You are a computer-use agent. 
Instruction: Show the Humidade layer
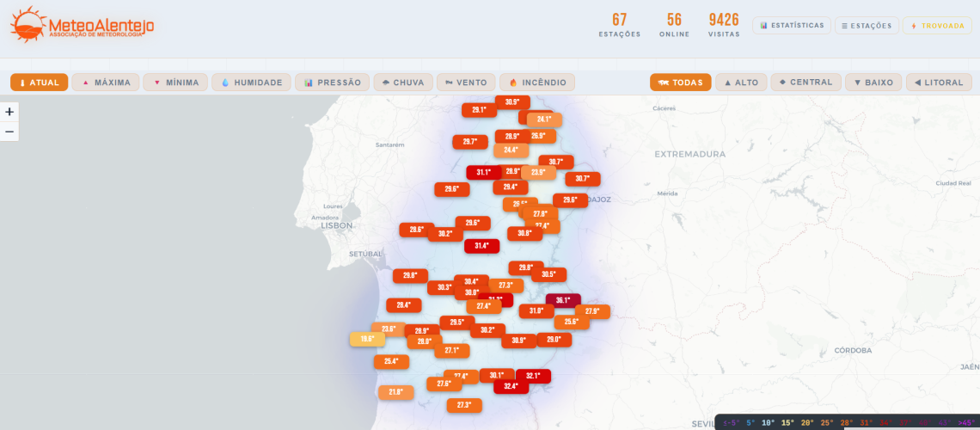click(x=251, y=83)
